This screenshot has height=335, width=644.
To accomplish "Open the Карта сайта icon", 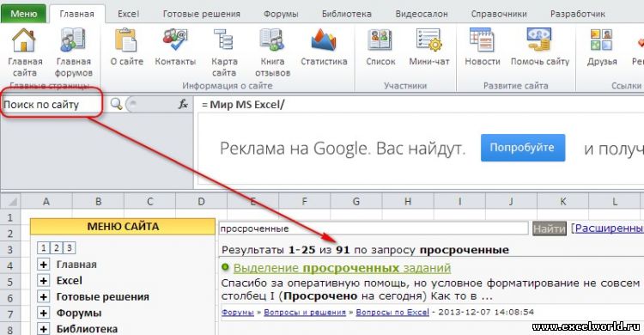I will pos(224,40).
